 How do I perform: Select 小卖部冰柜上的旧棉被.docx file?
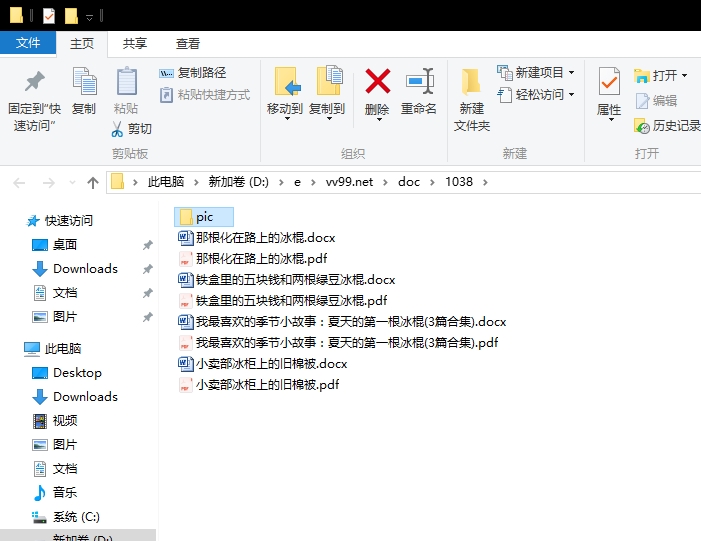pos(262,363)
